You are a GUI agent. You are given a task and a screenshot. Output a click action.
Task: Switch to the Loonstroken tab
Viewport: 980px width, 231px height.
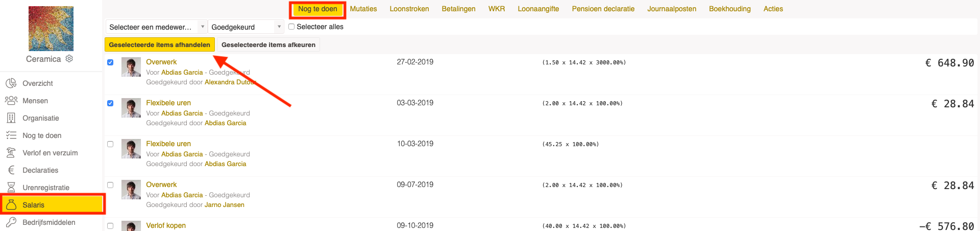[x=409, y=9]
